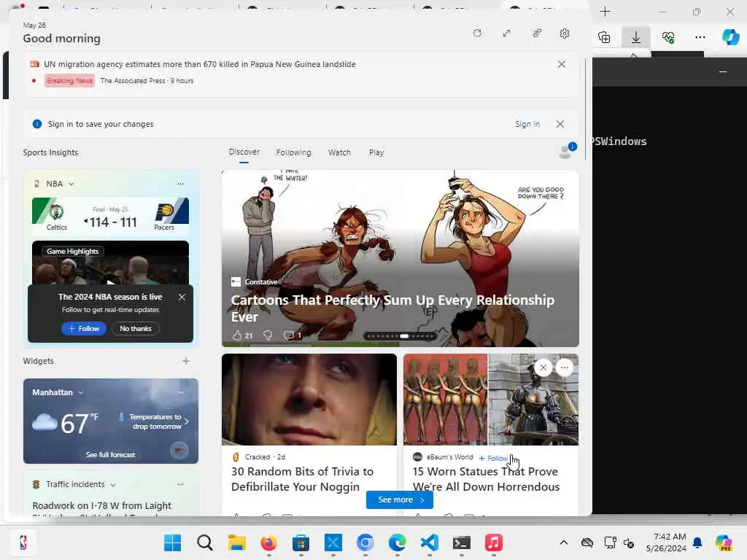
Task: Open Copilot in Edge sidebar
Action: 730,37
